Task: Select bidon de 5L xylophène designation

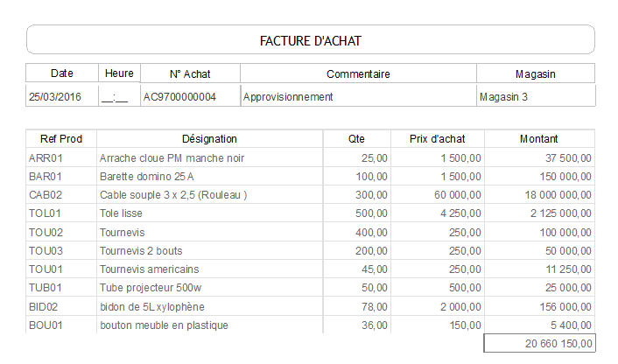Action: (x=209, y=306)
